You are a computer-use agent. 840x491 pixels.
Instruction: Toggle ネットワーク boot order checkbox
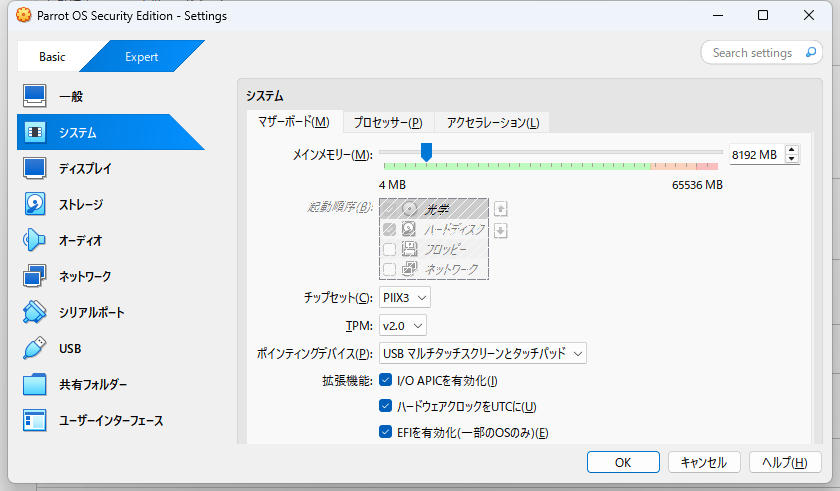[389, 269]
